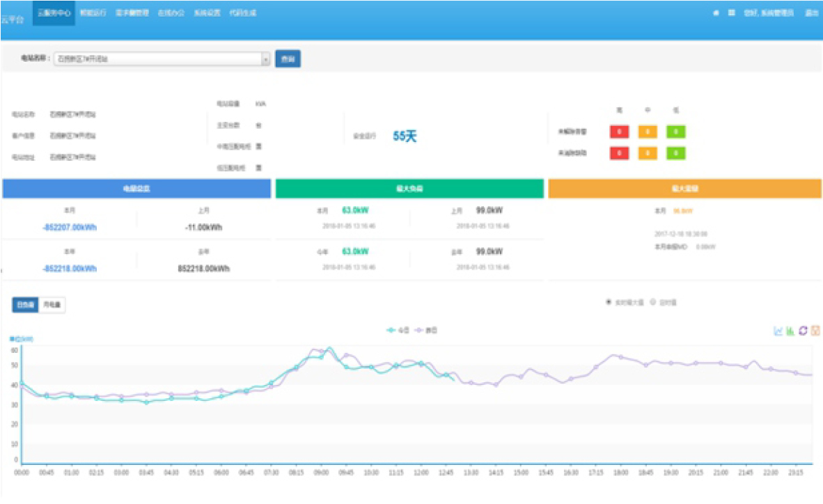Toggle the purple 昨日 legend series
The height and width of the screenshot is (504, 823).
(x=425, y=330)
